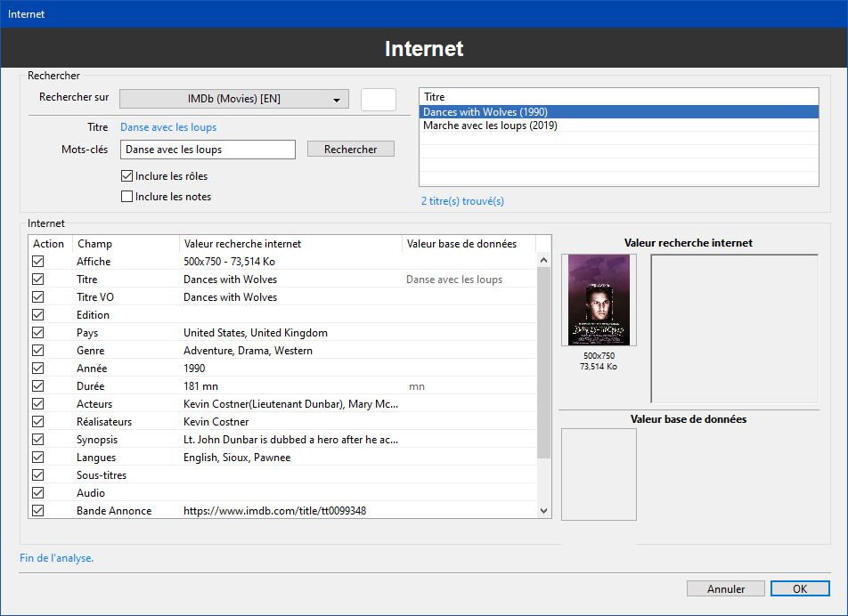Image resolution: width=848 pixels, height=616 pixels.
Task: Click the Rechercher search button
Action: click(350, 150)
